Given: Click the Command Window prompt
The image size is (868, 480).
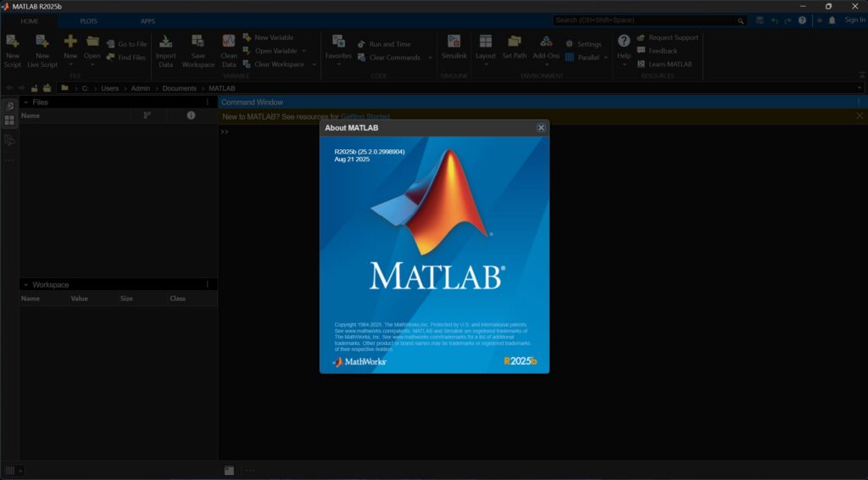Looking at the screenshot, I should pos(225,131).
